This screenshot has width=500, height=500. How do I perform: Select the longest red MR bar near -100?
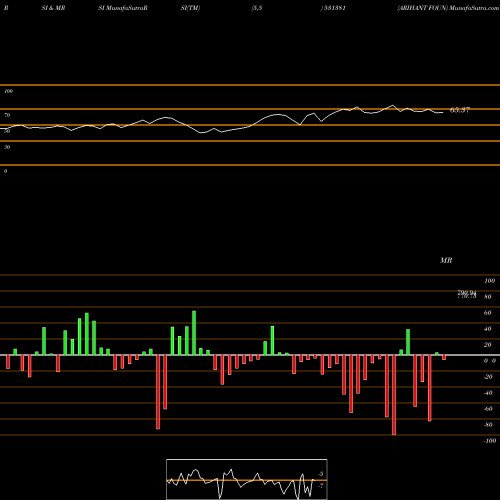[x=394, y=395]
